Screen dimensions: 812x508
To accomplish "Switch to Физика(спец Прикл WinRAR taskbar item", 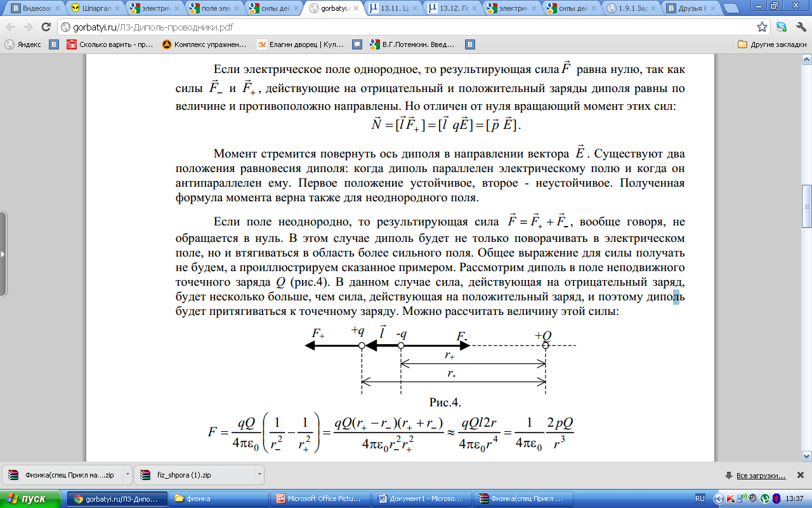I will pos(523,498).
